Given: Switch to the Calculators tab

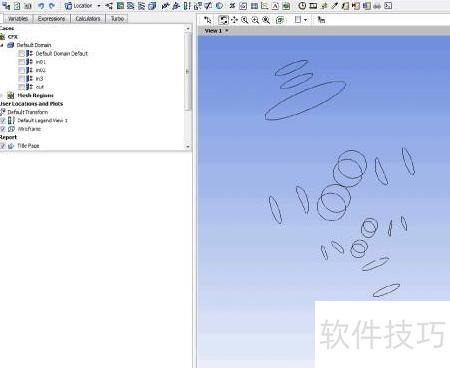Looking at the screenshot, I should pyautogui.click(x=88, y=19).
